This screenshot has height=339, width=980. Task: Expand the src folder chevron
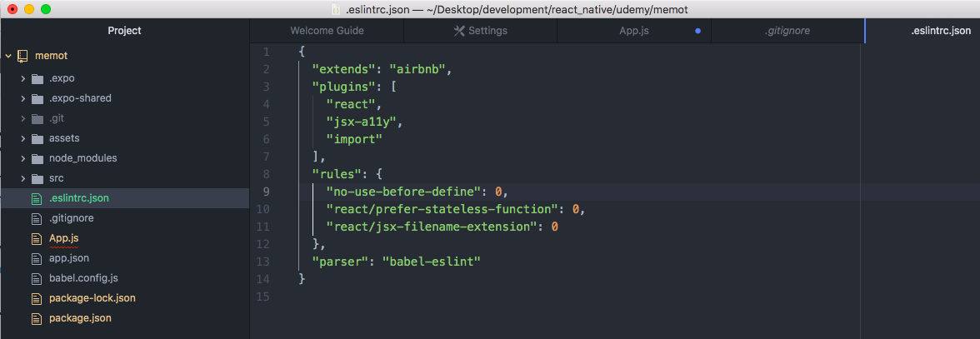pyautogui.click(x=22, y=178)
